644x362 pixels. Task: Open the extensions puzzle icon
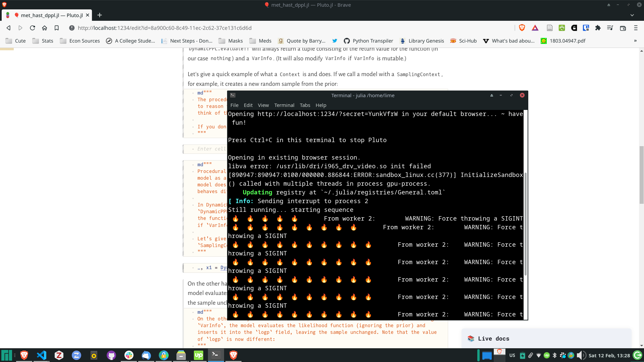click(x=598, y=28)
